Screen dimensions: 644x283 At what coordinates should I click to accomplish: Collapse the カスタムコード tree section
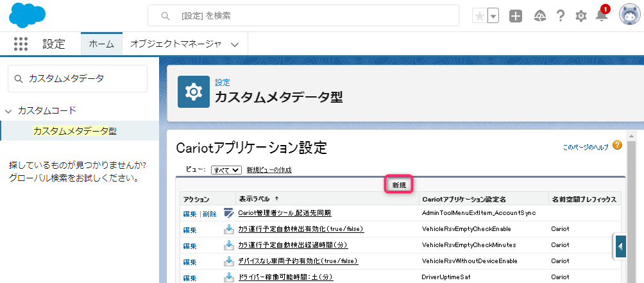coord(8,111)
